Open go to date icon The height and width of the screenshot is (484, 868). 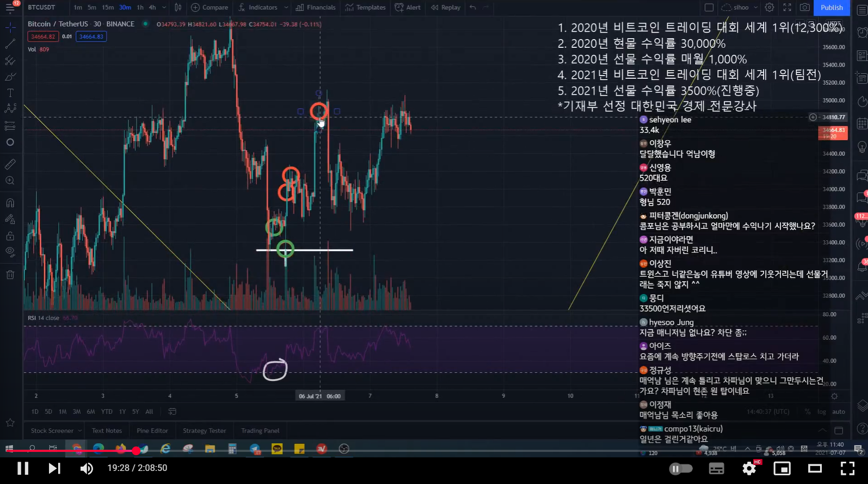click(172, 412)
